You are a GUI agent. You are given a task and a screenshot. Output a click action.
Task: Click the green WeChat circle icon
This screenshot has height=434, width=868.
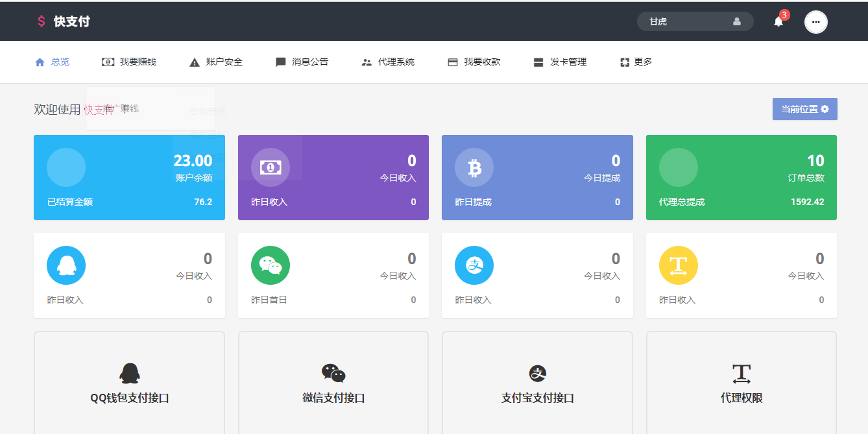pyautogui.click(x=271, y=265)
